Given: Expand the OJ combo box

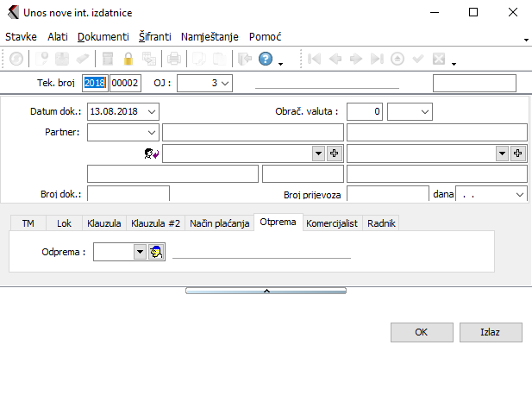Looking at the screenshot, I should point(225,83).
